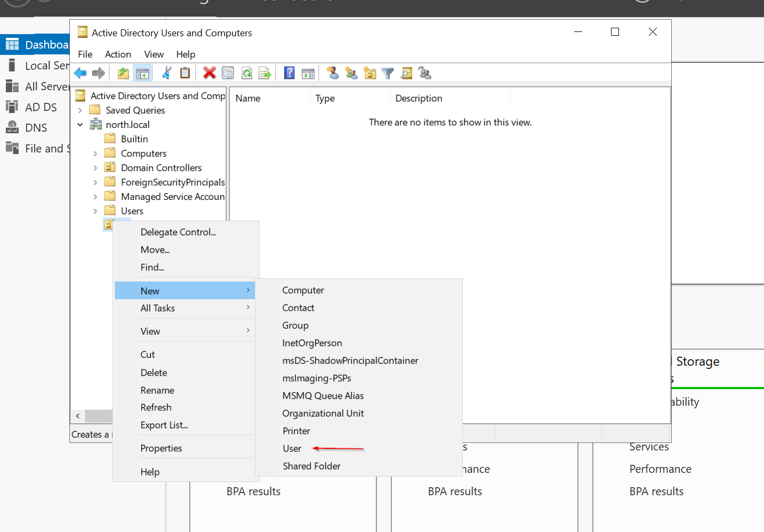Toggle the Show/Hide Console Tree icon
The height and width of the screenshot is (532, 764).
click(142, 73)
